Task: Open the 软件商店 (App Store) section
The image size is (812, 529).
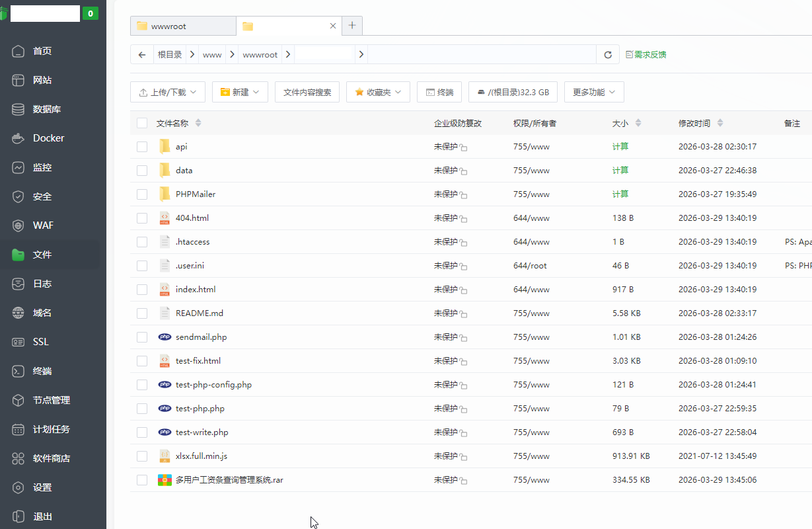Action: [x=50, y=458]
